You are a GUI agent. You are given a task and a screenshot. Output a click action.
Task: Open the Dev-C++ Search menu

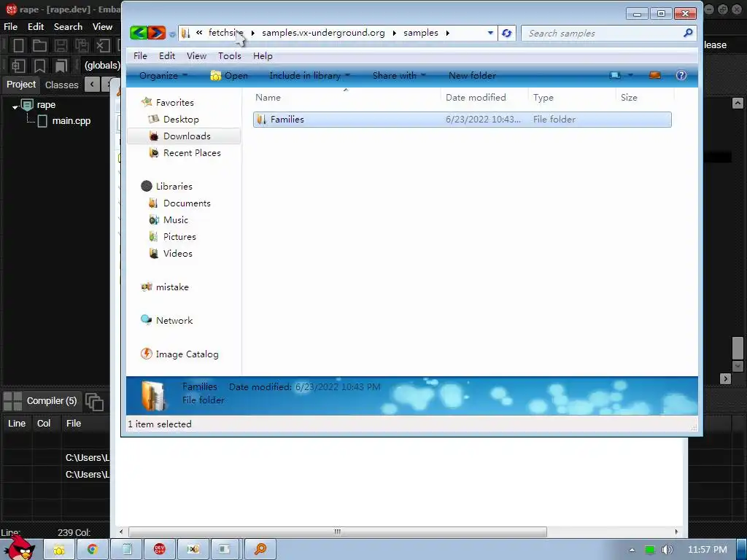click(x=68, y=27)
